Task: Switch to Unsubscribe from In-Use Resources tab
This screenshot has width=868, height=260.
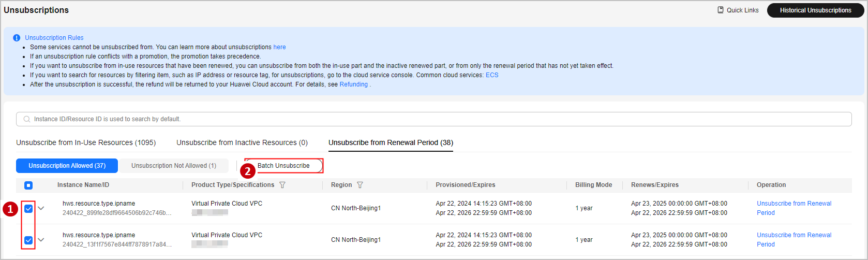Action: (x=86, y=142)
